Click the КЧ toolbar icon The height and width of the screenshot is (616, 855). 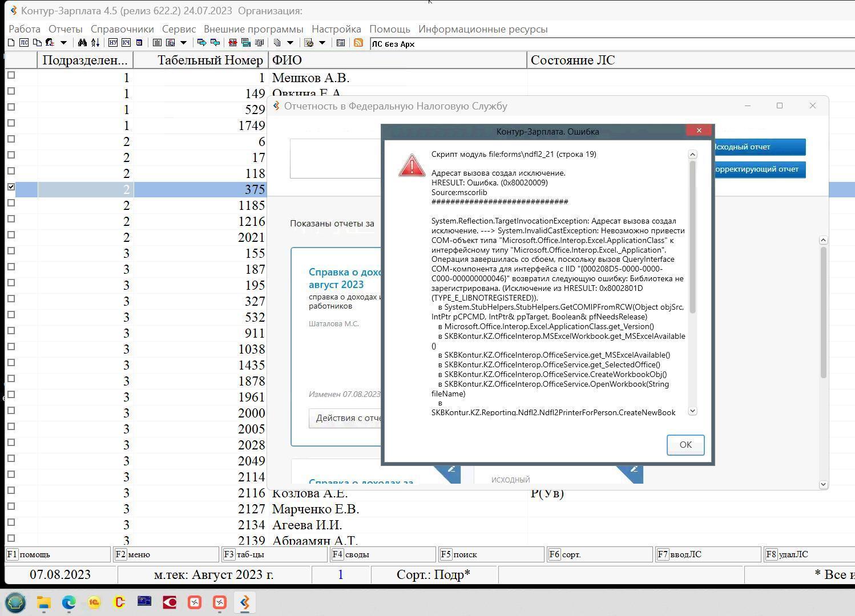click(126, 43)
